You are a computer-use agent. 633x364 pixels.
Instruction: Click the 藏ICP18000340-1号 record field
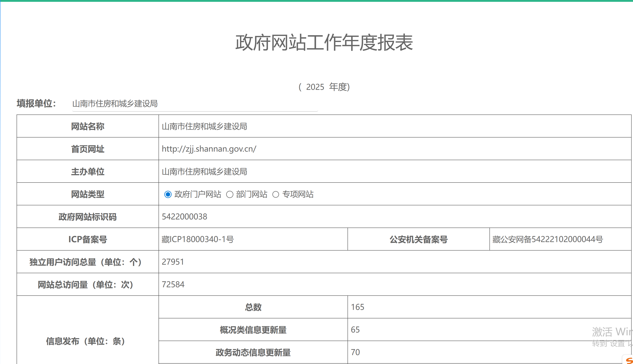[x=197, y=239]
